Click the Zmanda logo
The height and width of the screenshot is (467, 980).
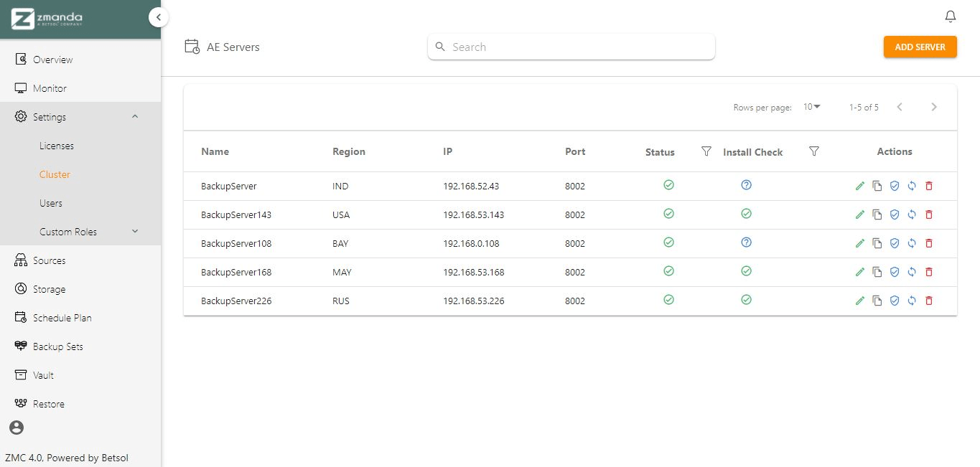(x=47, y=19)
